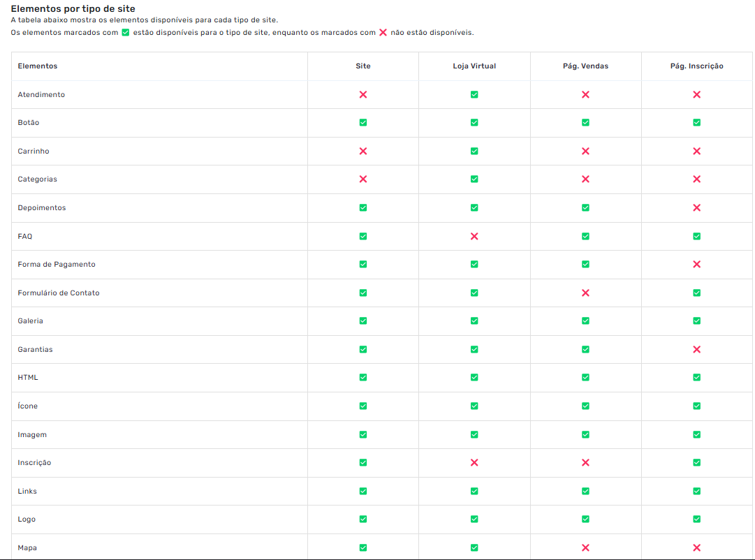Click the Forma de Pagamento row label
Image resolution: width=755 pixels, height=560 pixels.
(57, 265)
